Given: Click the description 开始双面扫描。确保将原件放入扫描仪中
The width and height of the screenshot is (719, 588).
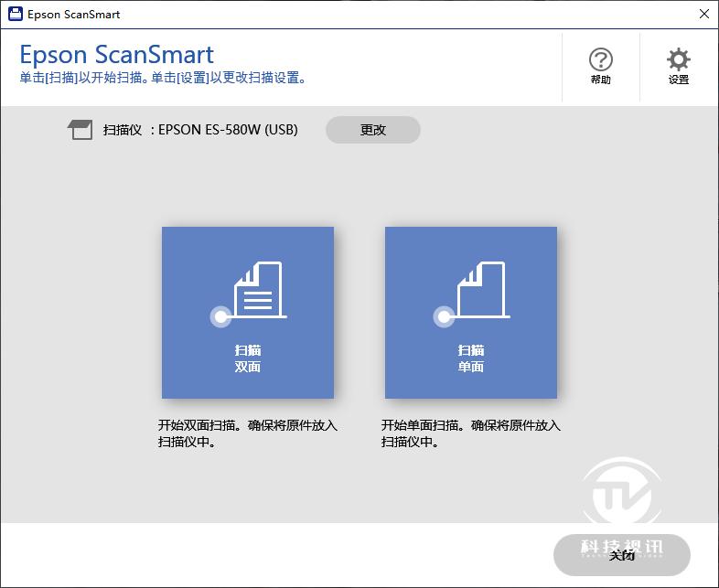Looking at the screenshot, I should (x=248, y=433).
